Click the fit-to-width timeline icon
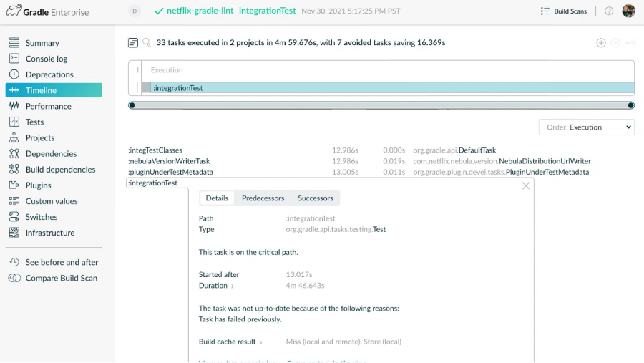Screen dimensions: 644x363 point(629,43)
